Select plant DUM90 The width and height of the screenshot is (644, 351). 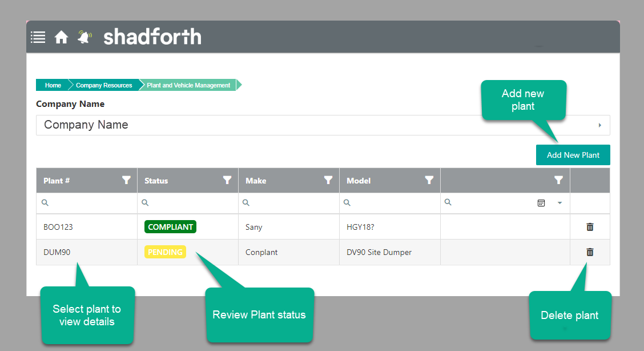(x=57, y=252)
